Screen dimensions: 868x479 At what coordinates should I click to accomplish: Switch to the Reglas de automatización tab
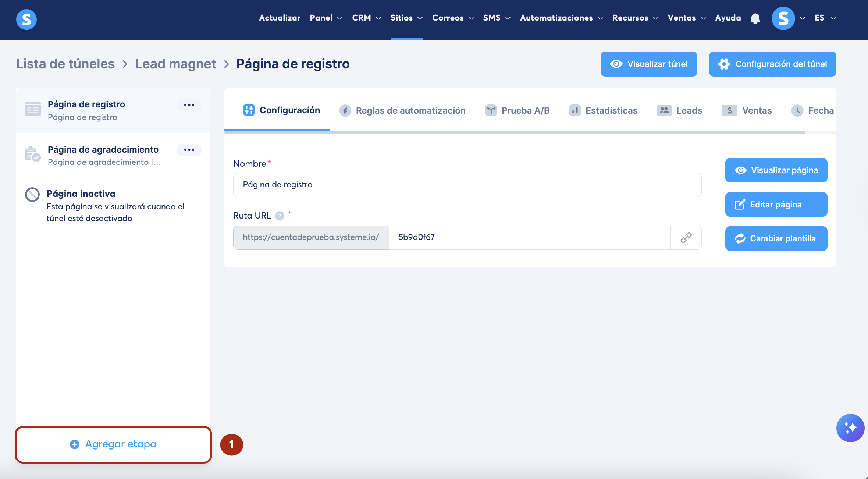(402, 110)
